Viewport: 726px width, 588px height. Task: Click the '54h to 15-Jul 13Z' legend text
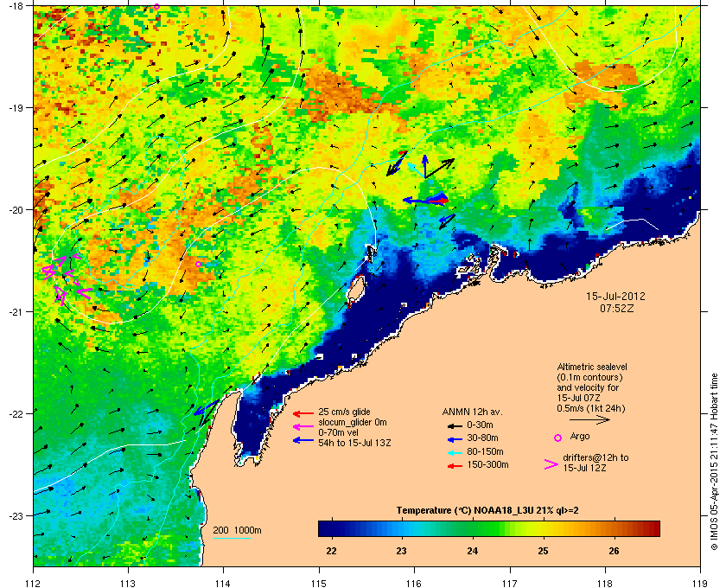tap(354, 443)
